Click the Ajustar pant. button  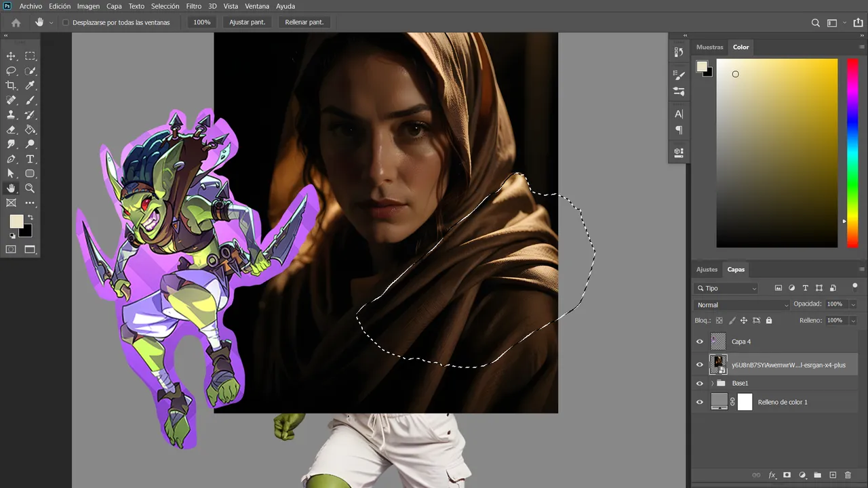coord(248,22)
